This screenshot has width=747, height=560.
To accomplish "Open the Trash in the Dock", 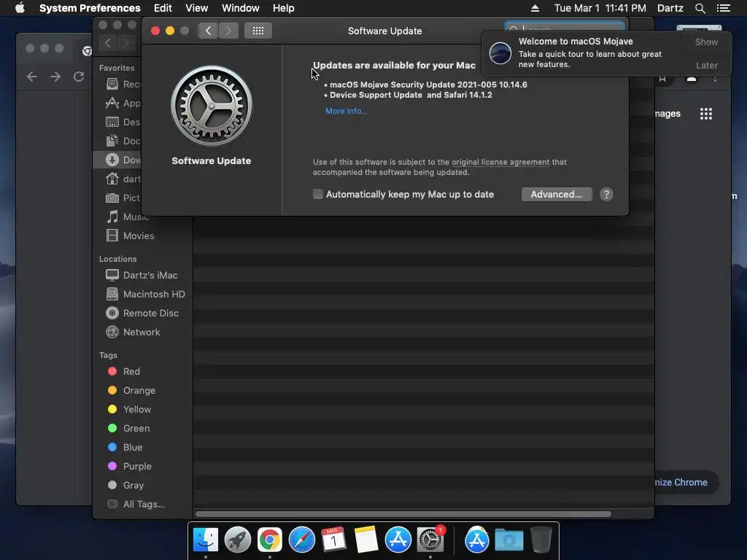I will click(541, 540).
